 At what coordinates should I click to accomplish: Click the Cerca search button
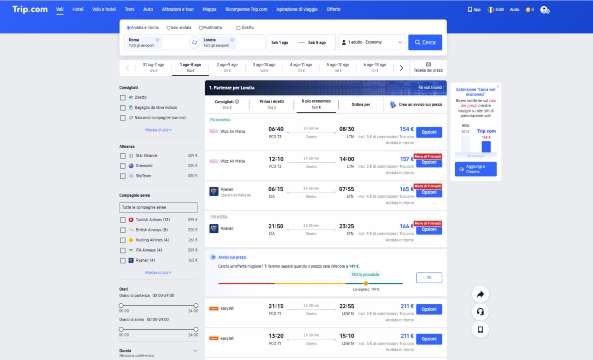pos(425,42)
